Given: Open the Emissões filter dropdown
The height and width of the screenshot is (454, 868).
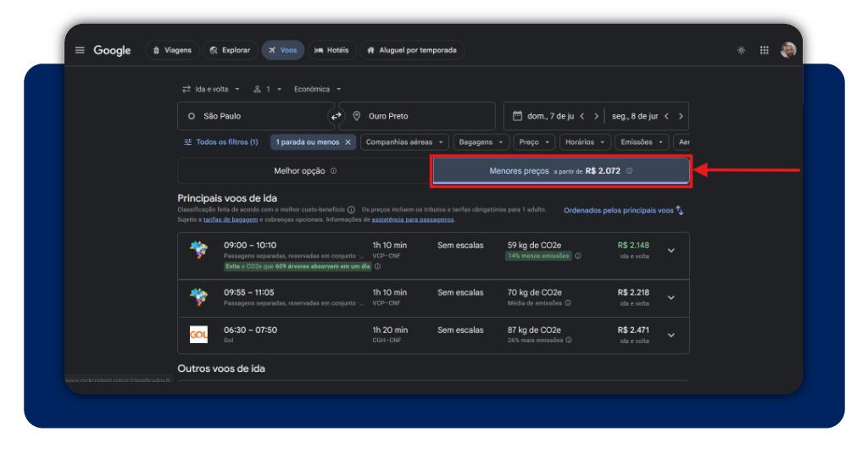Looking at the screenshot, I should click(642, 142).
